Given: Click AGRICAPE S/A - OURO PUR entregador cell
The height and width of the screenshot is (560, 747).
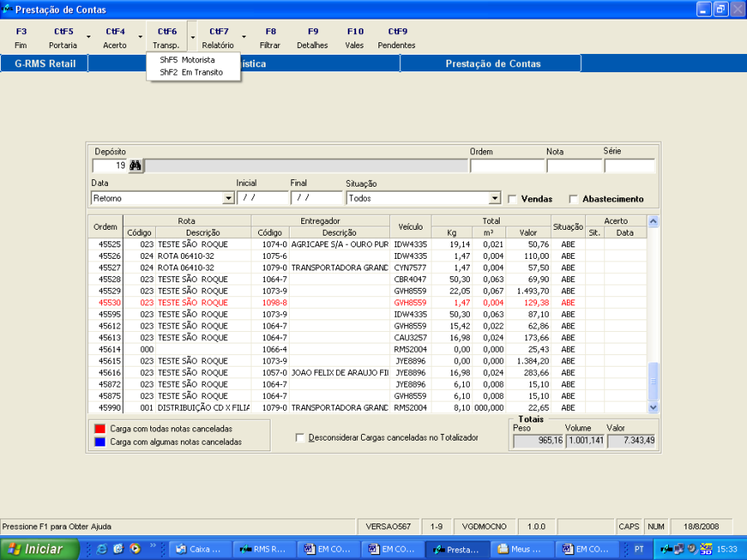Looking at the screenshot, I should [339, 244].
